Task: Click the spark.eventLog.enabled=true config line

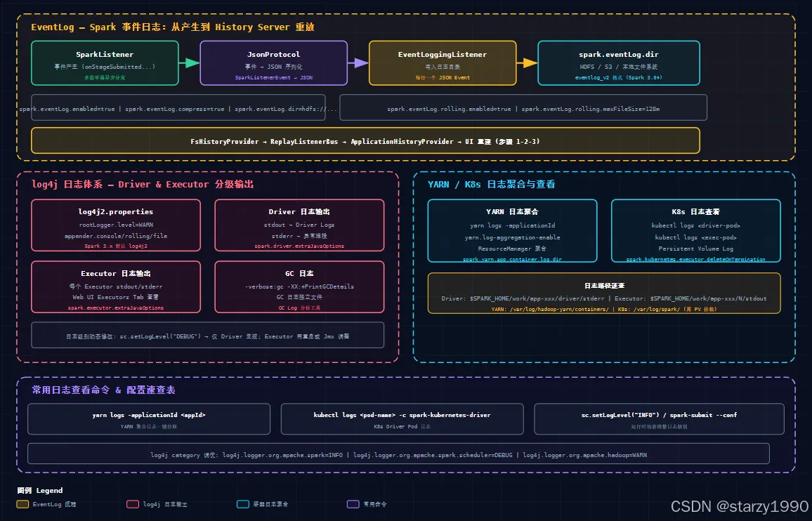Action: click(x=178, y=109)
